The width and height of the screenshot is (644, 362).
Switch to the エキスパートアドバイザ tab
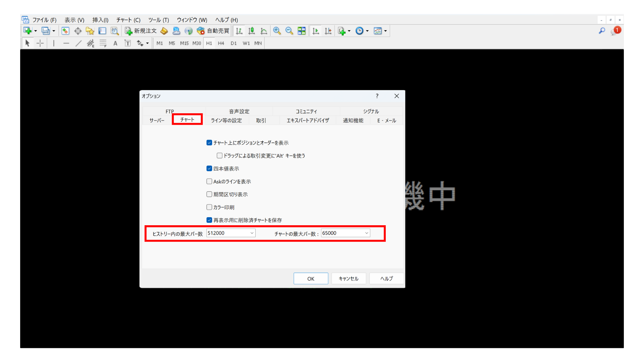tap(308, 120)
